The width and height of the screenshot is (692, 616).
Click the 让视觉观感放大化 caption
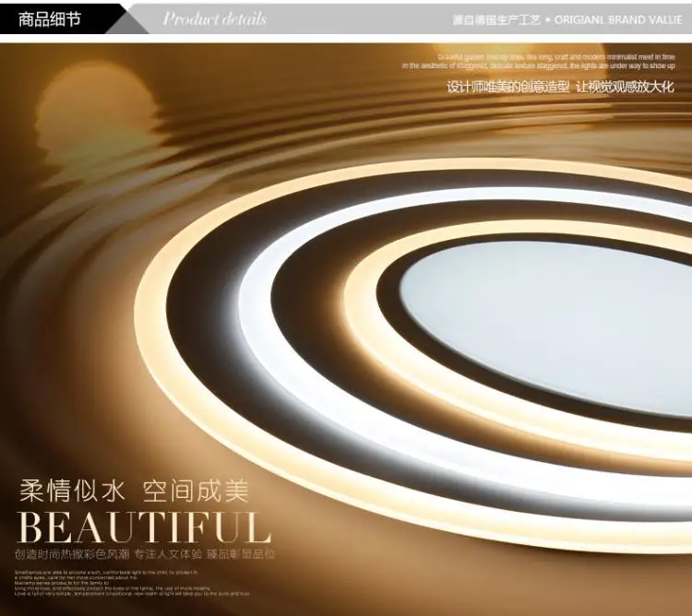pos(626,87)
